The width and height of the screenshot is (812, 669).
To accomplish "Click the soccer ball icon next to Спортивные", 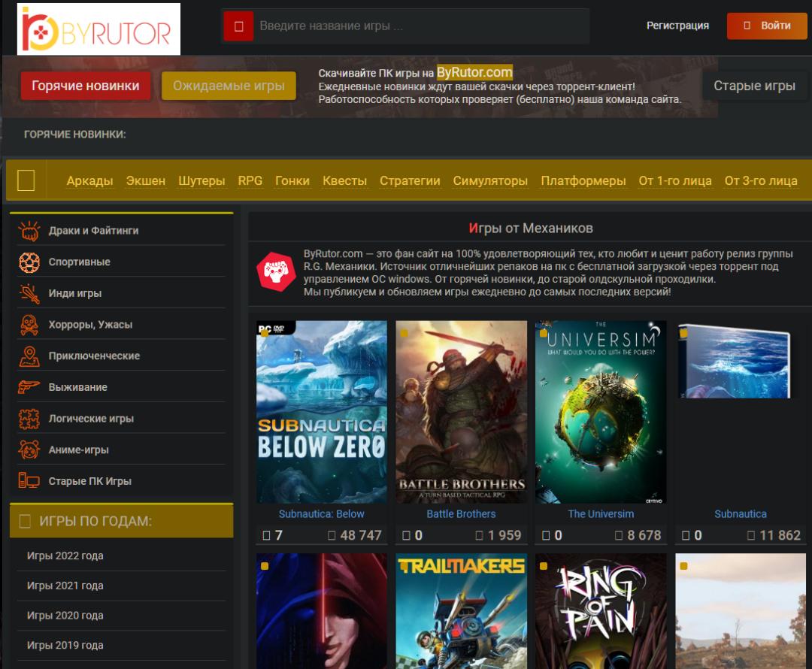I will [29, 262].
